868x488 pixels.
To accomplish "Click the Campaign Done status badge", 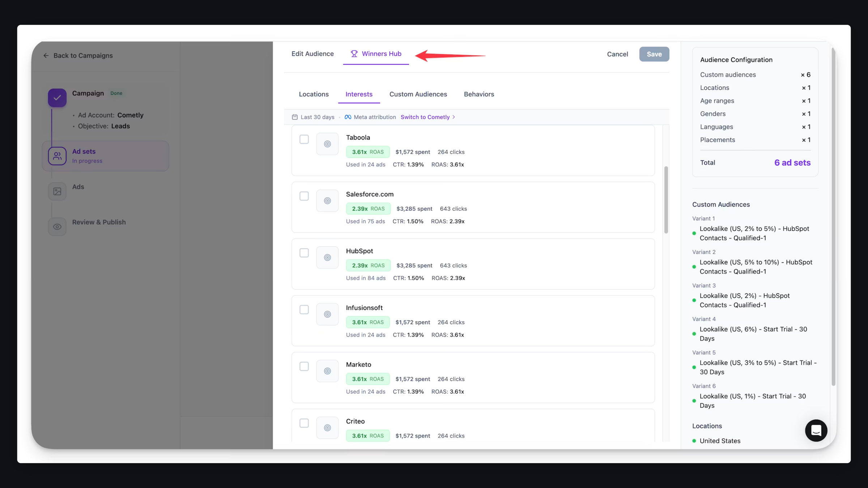I will pos(116,93).
